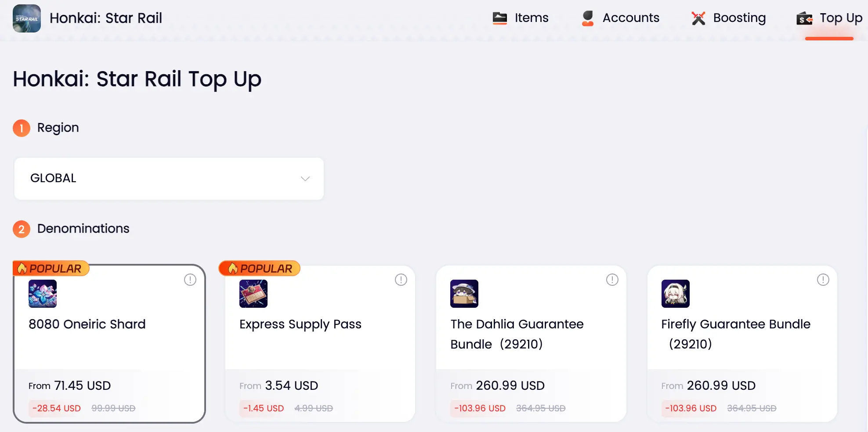Show info for Firefly Guarantee Bundle
The width and height of the screenshot is (868, 432).
click(x=823, y=280)
